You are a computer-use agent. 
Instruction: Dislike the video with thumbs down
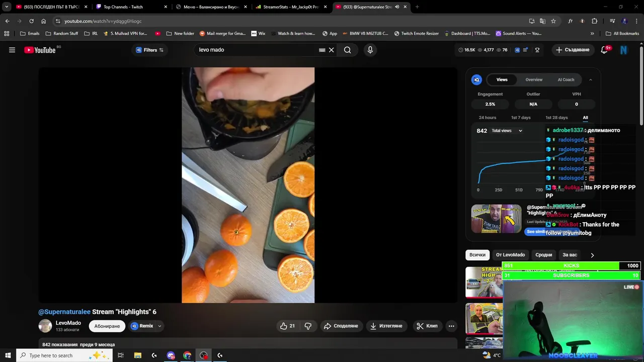tap(308, 326)
